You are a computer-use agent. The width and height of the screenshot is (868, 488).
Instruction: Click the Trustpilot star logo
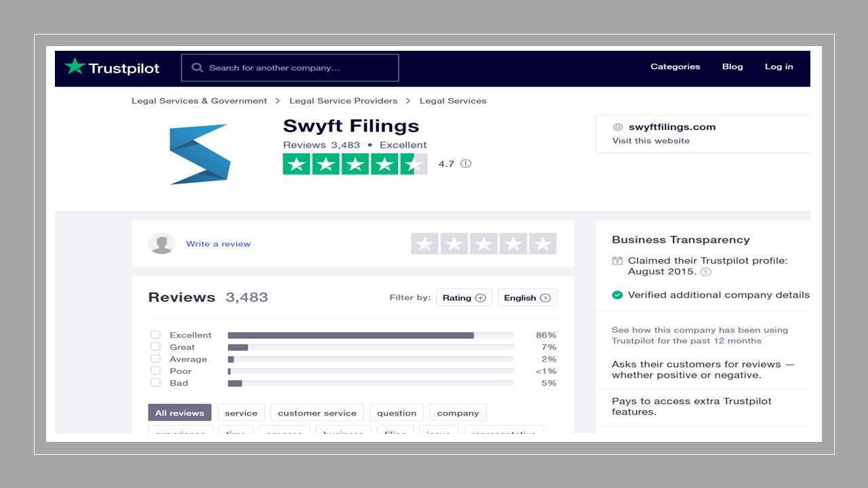click(x=75, y=66)
